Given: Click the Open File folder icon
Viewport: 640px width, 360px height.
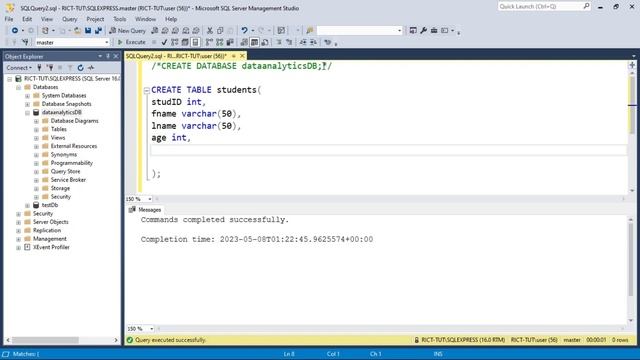Looking at the screenshot, I should click(x=77, y=31).
